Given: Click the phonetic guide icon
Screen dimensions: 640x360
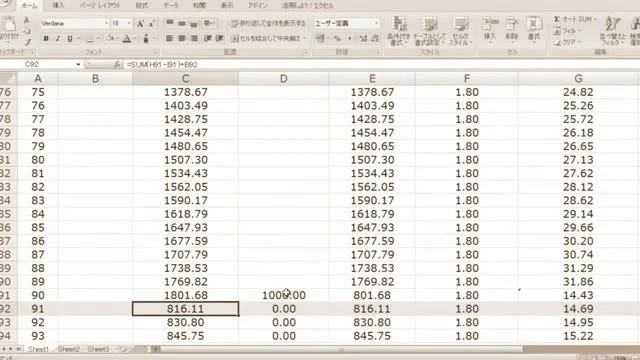Looking at the screenshot, I should [146, 39].
